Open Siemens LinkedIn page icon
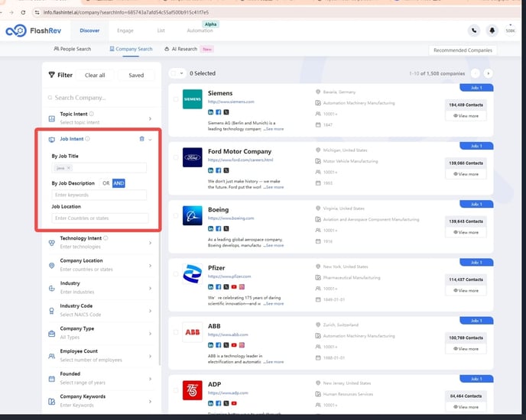 (x=211, y=112)
